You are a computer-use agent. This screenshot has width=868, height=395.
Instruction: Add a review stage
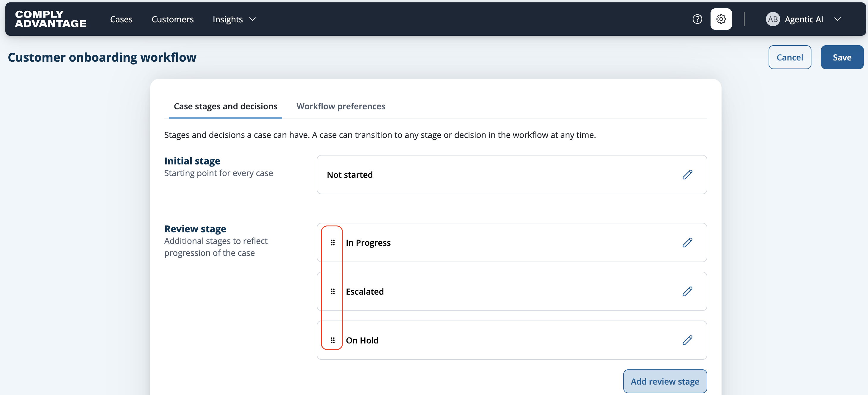(665, 381)
